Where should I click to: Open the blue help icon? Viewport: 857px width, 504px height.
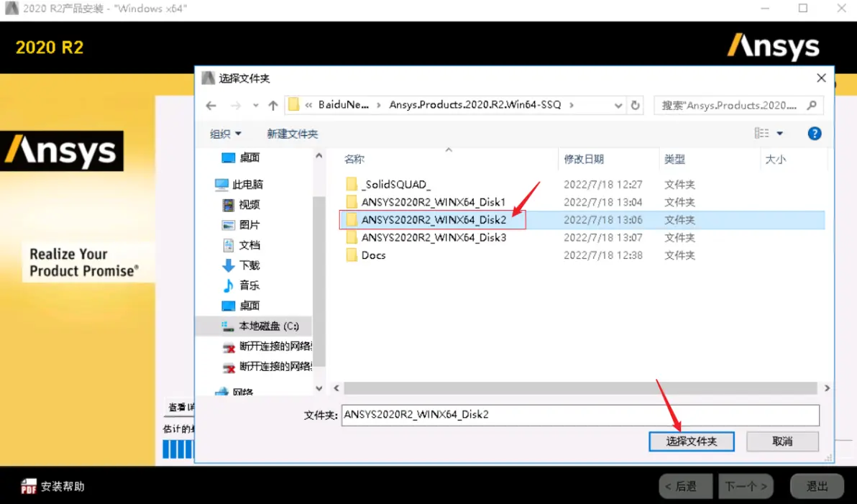click(815, 134)
